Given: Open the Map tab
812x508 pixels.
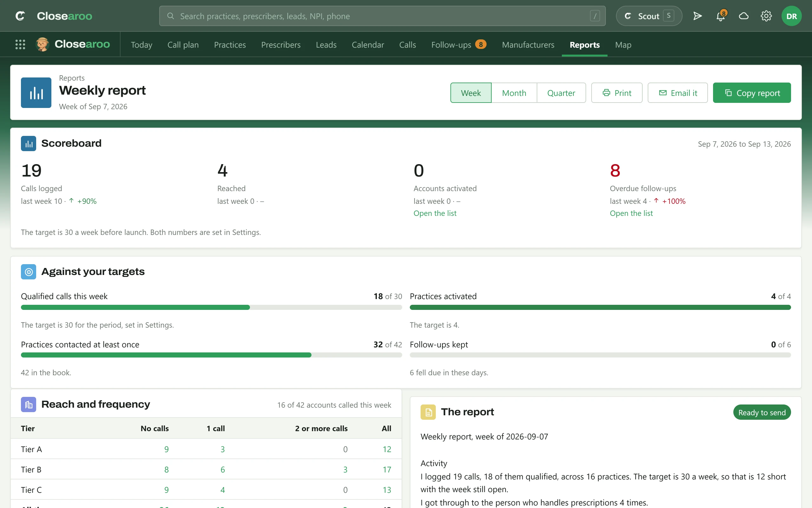Looking at the screenshot, I should (x=623, y=45).
